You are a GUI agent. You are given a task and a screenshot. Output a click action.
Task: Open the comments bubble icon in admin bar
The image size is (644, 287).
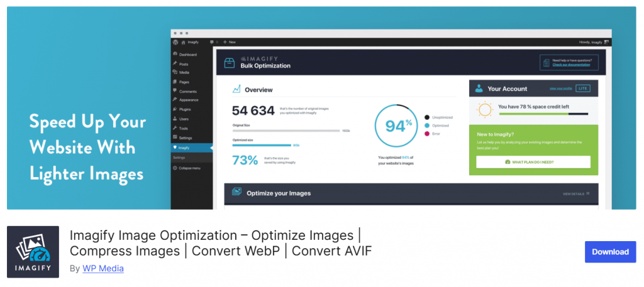pos(212,42)
